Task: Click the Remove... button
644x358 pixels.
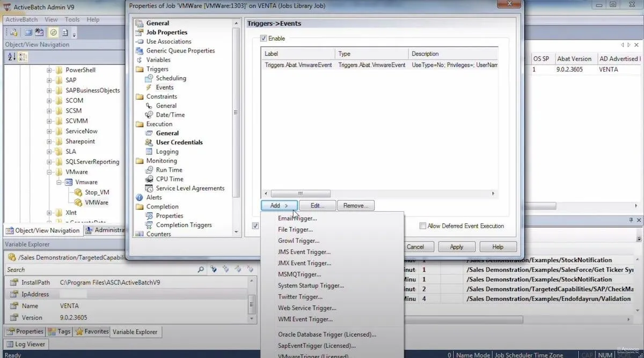Action: 357,206
